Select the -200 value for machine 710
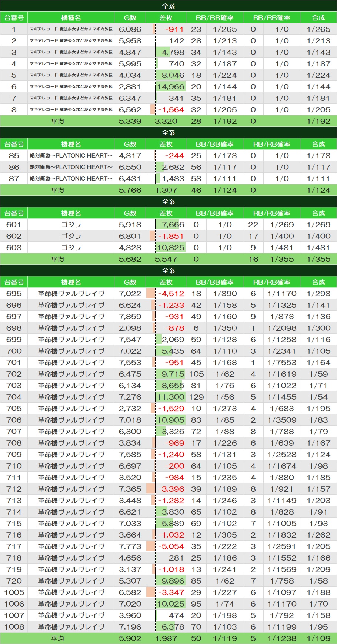337x644 pixels. pyautogui.click(x=174, y=466)
